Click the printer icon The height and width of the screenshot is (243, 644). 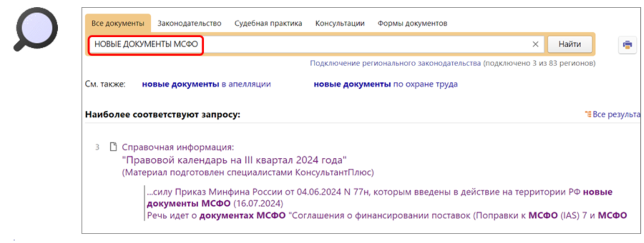pyautogui.click(x=627, y=45)
